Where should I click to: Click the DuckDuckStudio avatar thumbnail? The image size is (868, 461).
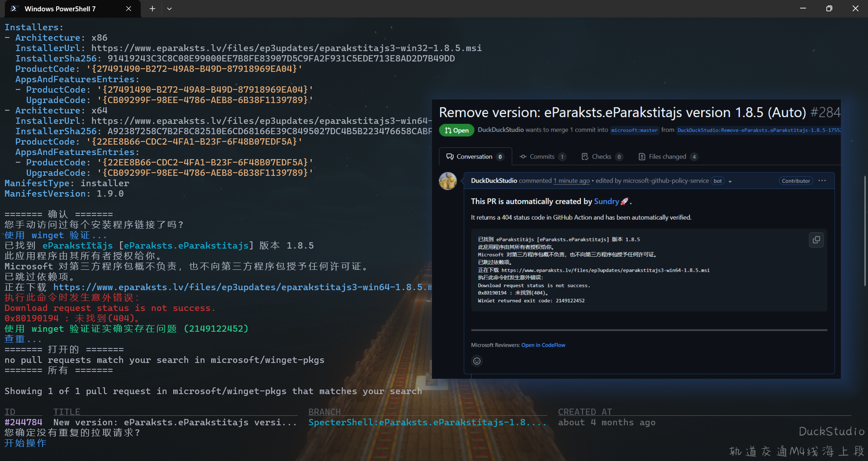tap(448, 181)
